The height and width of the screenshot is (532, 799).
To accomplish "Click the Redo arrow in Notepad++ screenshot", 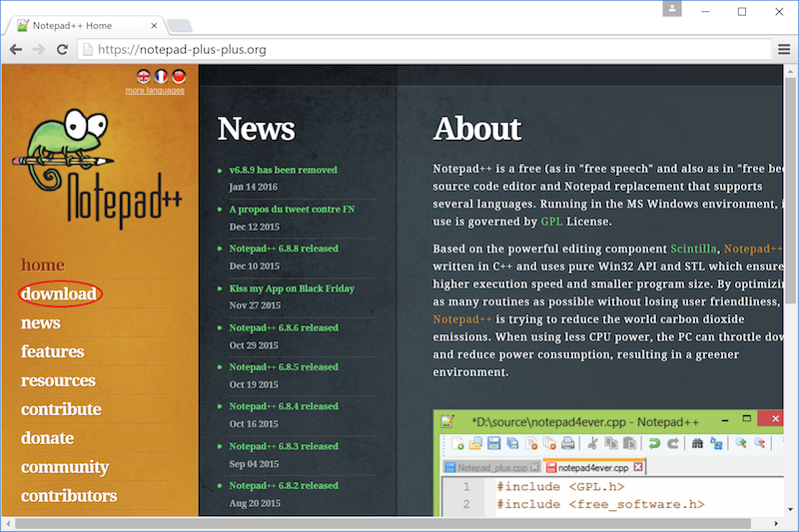I will [x=672, y=443].
